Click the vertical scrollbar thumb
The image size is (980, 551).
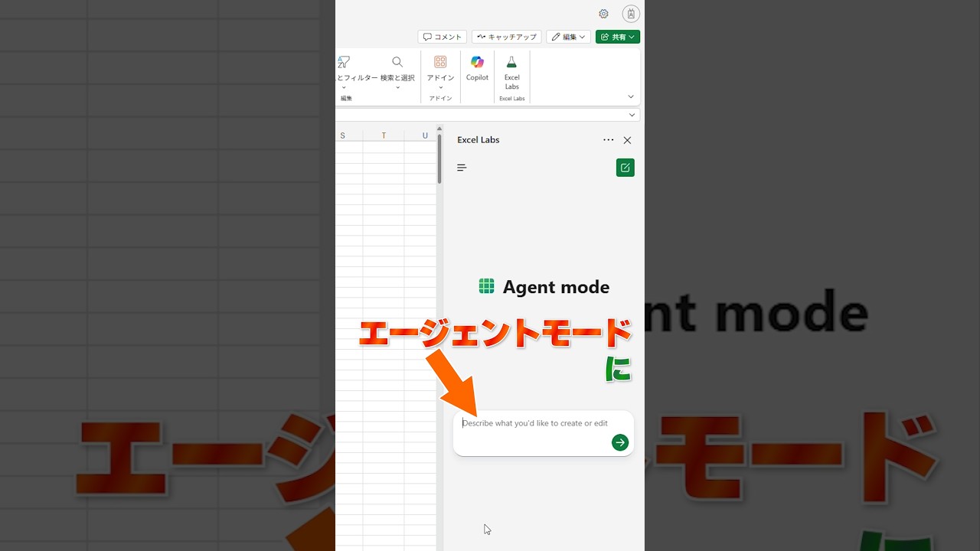439,159
